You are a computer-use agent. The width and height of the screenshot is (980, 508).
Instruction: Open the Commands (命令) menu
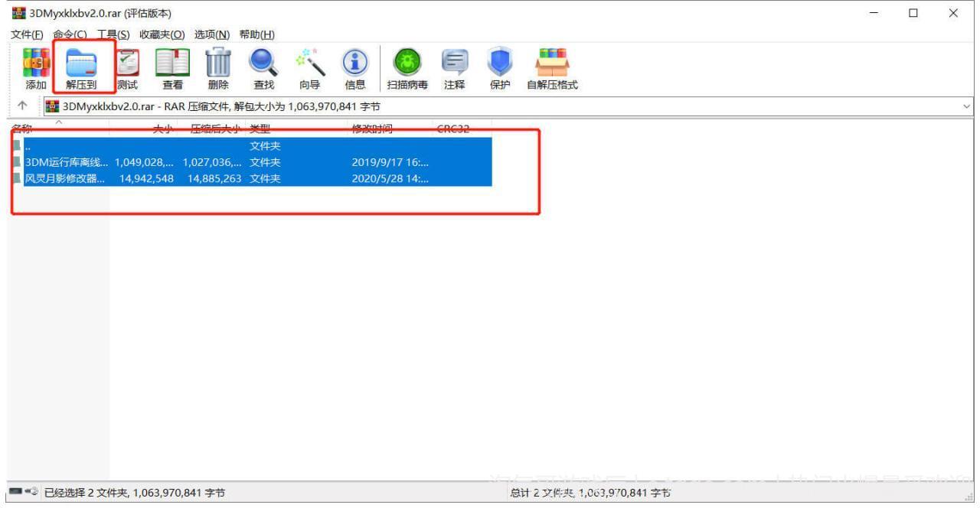70,34
